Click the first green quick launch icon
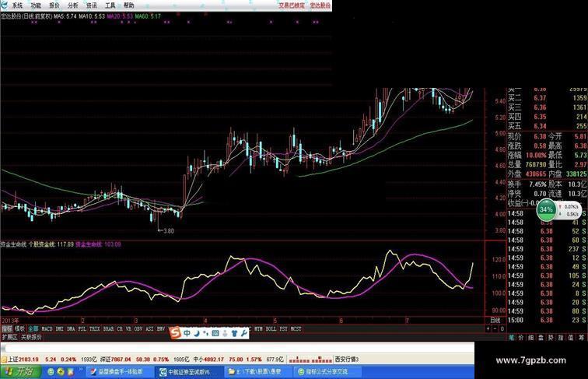This screenshot has height=379, width=588. tap(51, 372)
